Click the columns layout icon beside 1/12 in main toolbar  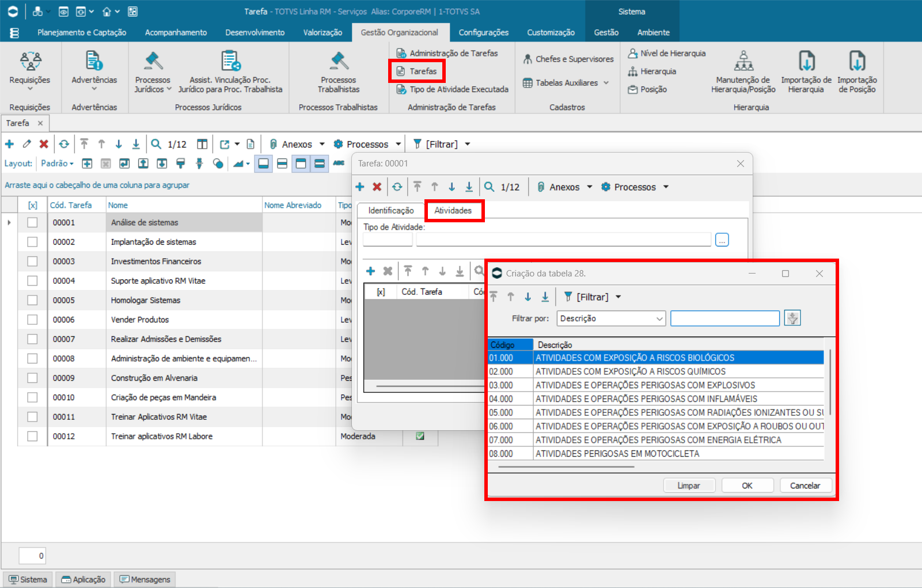[202, 144]
